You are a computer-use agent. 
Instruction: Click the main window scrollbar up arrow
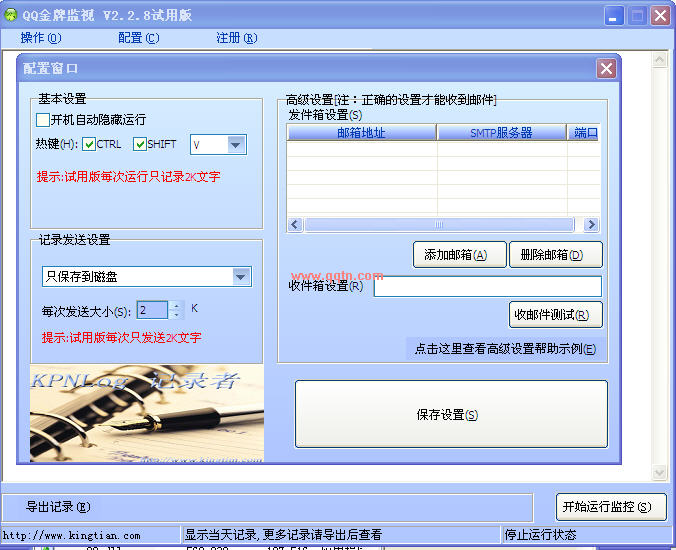(659, 59)
